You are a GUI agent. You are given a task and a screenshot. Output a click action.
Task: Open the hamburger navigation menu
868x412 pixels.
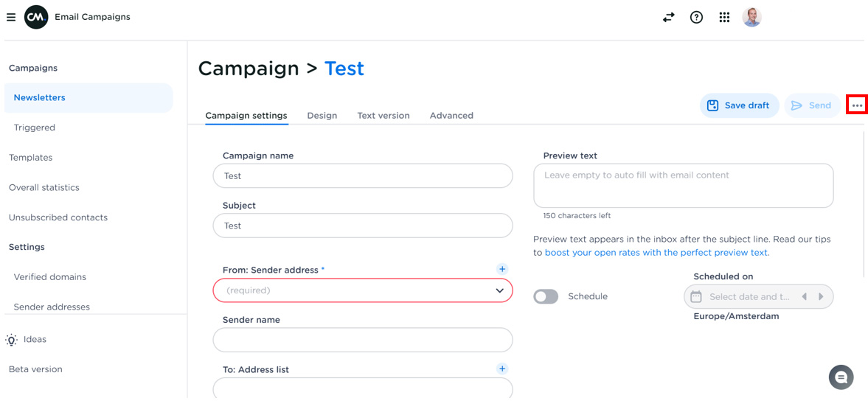(11, 17)
